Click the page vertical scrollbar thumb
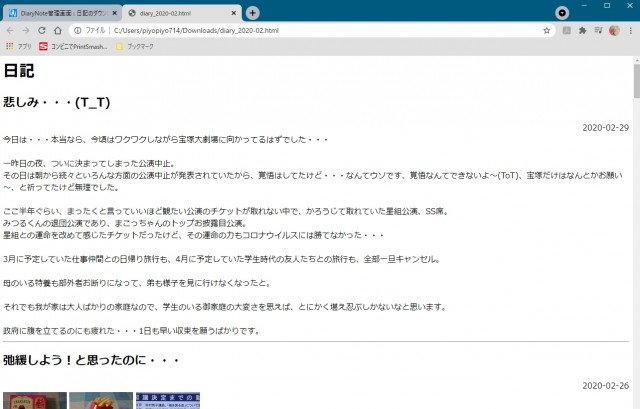The image size is (640, 409). (x=637, y=81)
